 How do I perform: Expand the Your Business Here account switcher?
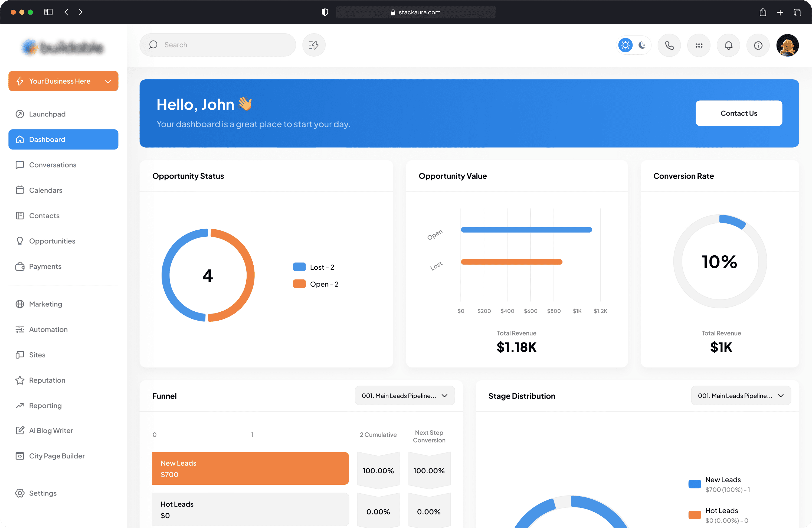click(63, 81)
